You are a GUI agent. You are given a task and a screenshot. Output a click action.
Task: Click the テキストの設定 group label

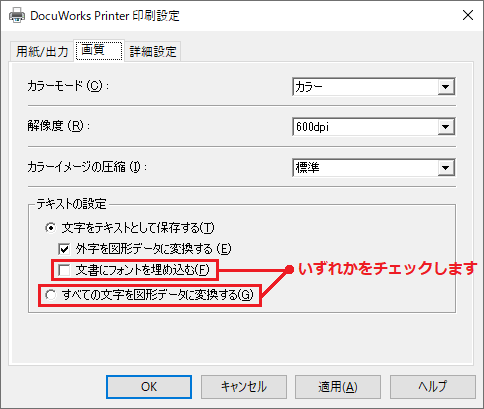coord(71,204)
